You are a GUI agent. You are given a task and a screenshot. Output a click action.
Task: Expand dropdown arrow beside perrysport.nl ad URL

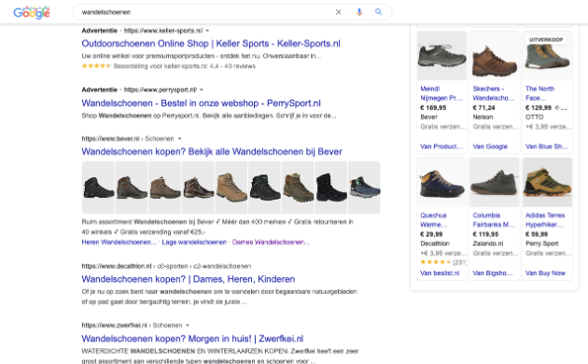pos(202,90)
